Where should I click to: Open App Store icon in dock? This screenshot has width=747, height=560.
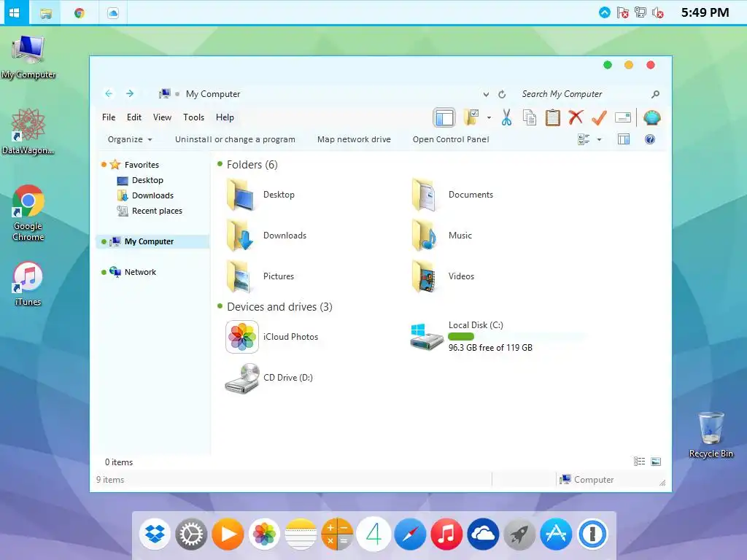tap(556, 534)
